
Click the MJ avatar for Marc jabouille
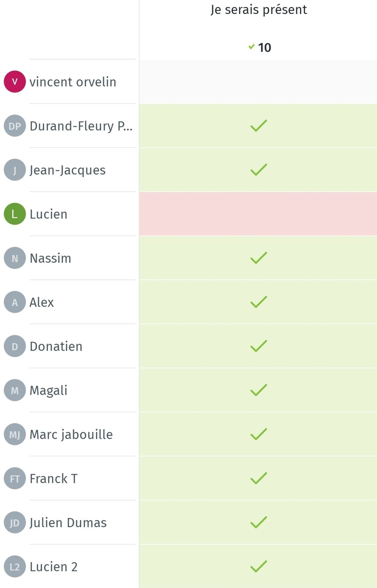pyautogui.click(x=15, y=434)
